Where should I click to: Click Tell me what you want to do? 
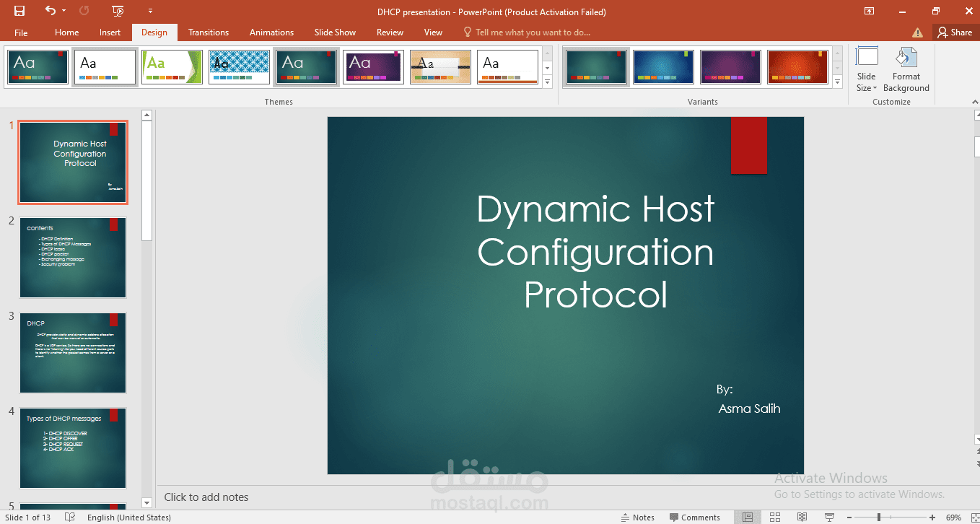[527, 32]
